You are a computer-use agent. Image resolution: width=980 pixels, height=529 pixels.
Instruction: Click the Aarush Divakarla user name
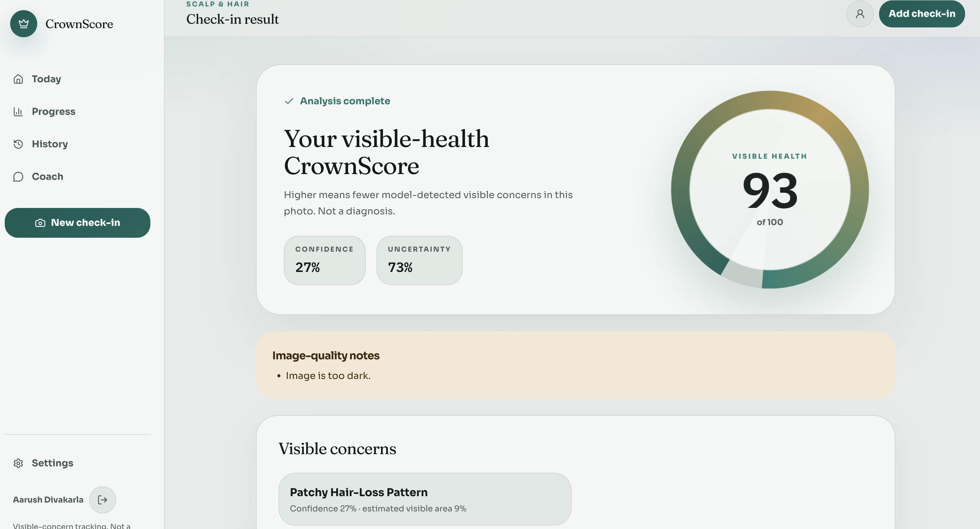48,500
